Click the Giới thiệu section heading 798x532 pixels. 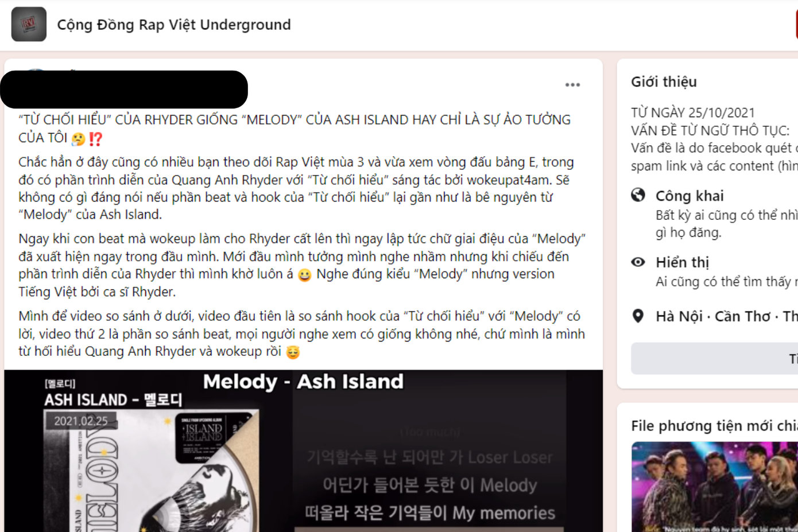[664, 82]
